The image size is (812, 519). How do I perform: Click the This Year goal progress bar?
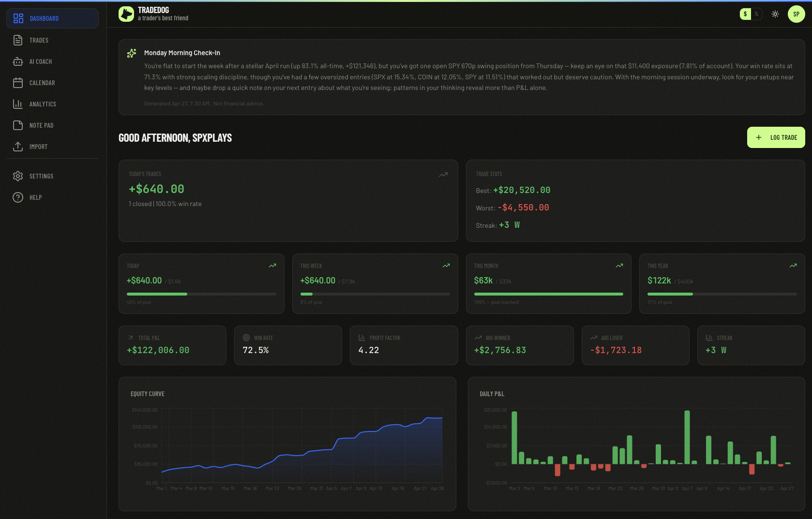[x=722, y=294]
